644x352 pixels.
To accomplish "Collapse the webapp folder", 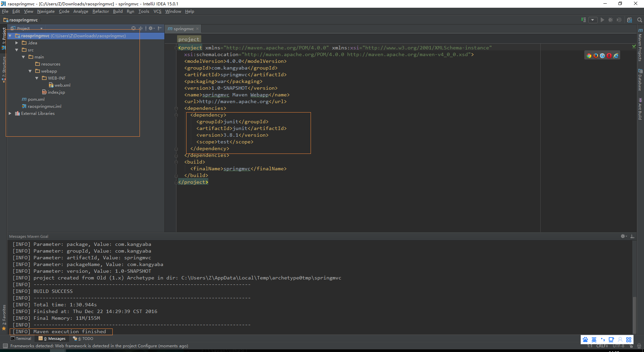I will click(x=30, y=71).
